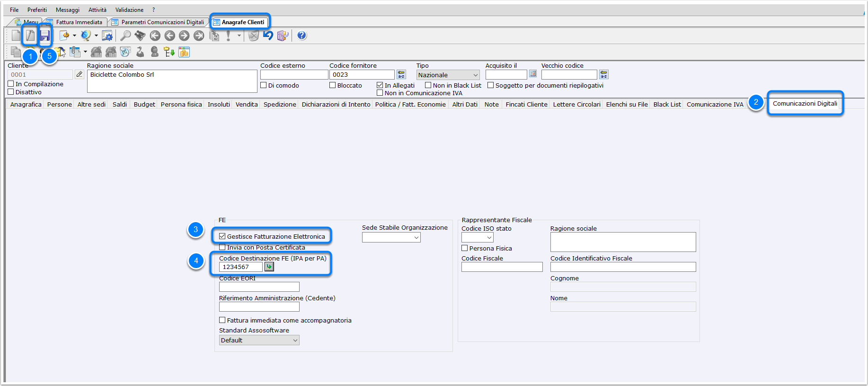Click the duplicate pages icon in second toolbar

16,52
